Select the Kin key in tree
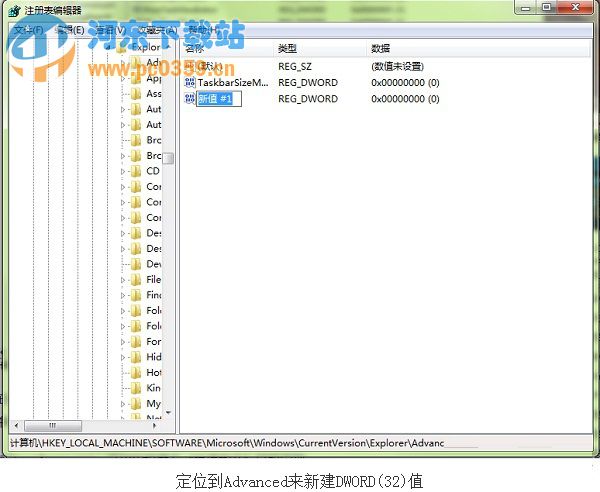This screenshot has width=600, height=492. (x=153, y=388)
